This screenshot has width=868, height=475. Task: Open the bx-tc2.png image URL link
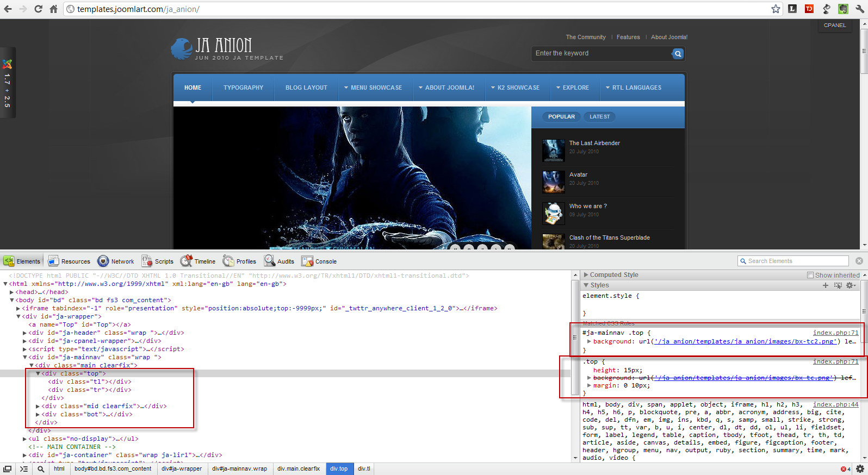click(746, 341)
